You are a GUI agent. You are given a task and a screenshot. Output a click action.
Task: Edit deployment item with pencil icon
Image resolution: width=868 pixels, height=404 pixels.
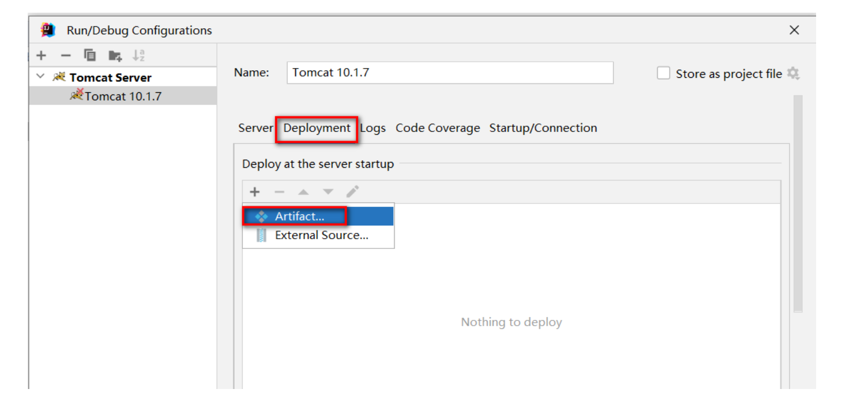352,192
